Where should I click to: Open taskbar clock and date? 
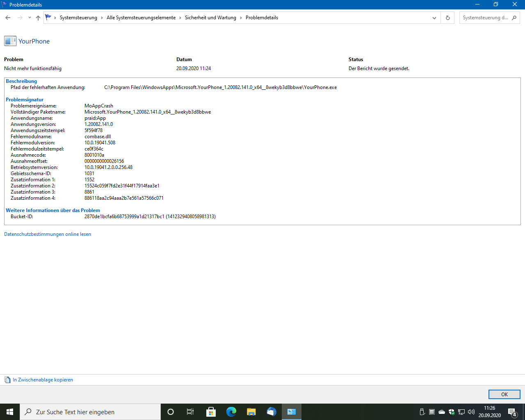click(x=490, y=412)
